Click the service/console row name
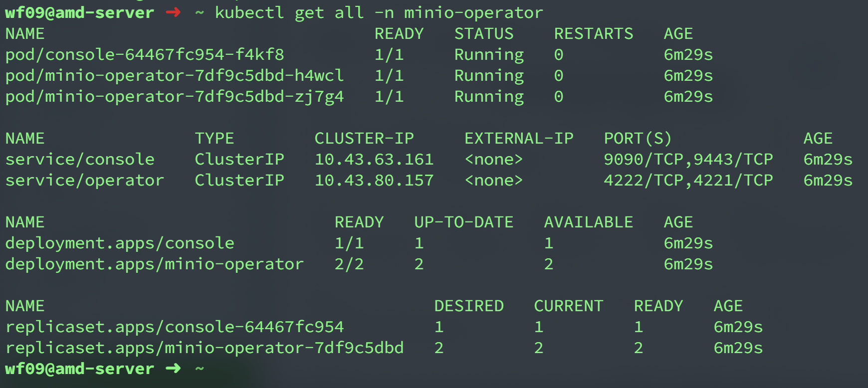The width and height of the screenshot is (868, 388). point(80,159)
